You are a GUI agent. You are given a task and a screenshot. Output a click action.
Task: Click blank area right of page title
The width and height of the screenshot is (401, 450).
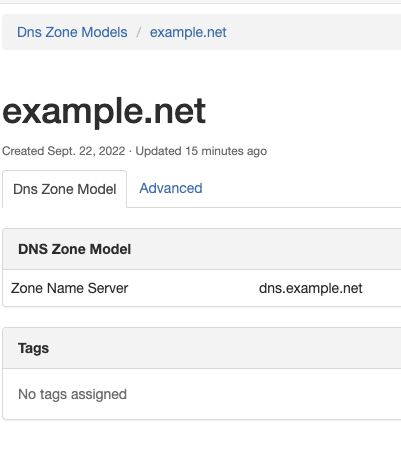click(x=300, y=111)
